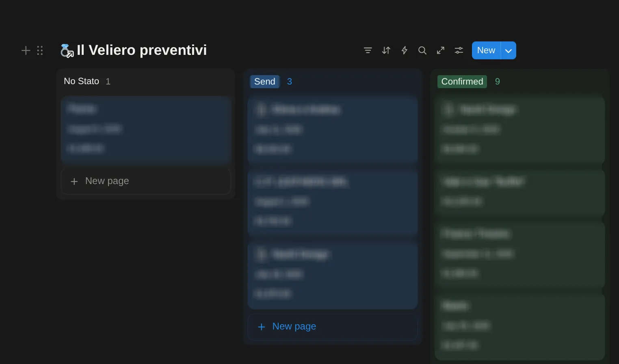Click the plus icon beside the drag handle

pos(26,50)
